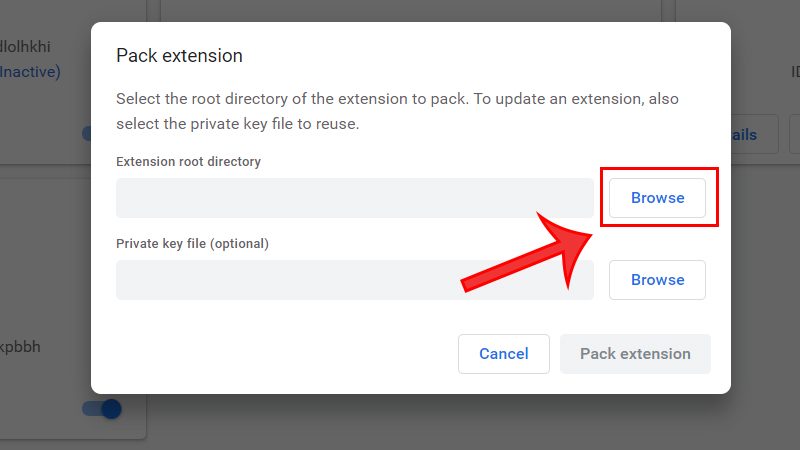This screenshot has height=450, width=800.
Task: Click Browse for Extension root directory
Action: [x=657, y=198]
